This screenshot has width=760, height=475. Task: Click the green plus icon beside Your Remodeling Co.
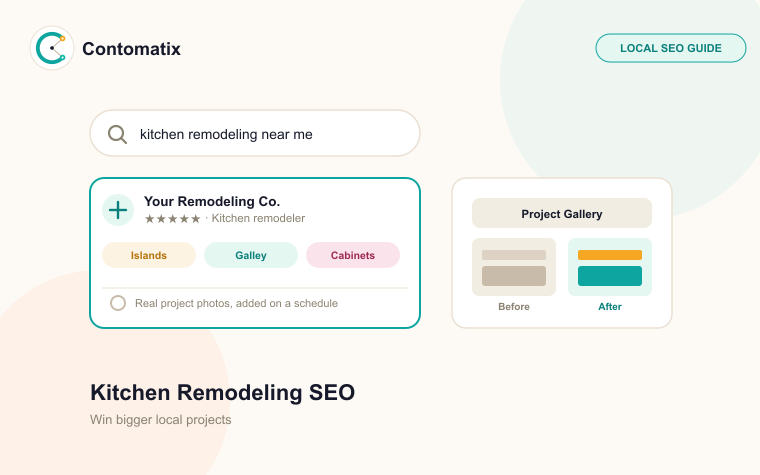(118, 210)
